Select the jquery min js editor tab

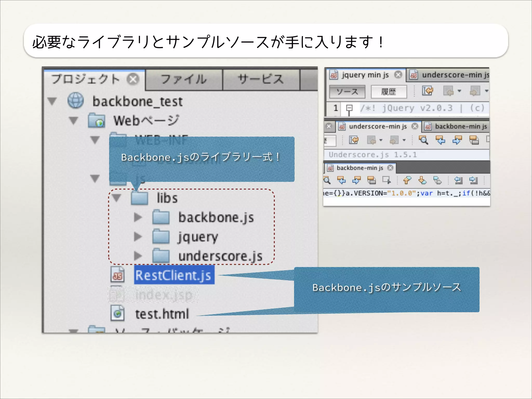366,75
